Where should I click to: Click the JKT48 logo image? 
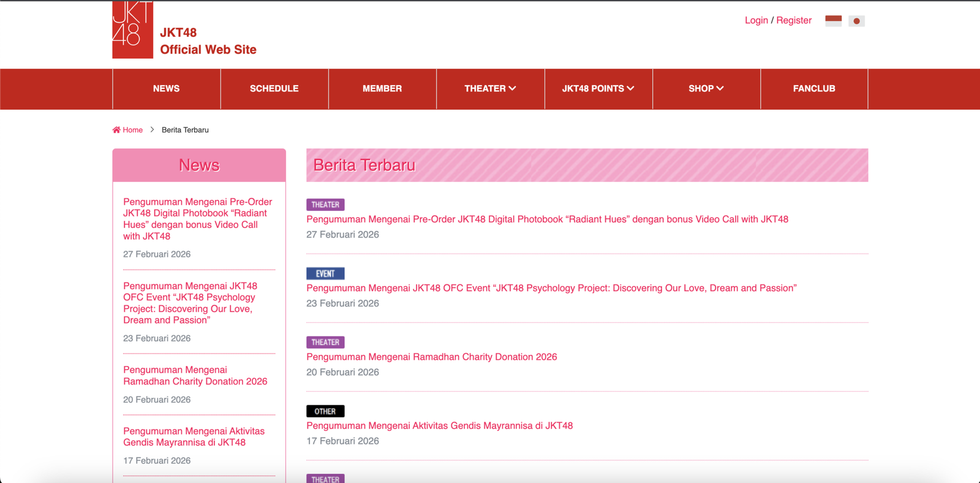[132, 29]
